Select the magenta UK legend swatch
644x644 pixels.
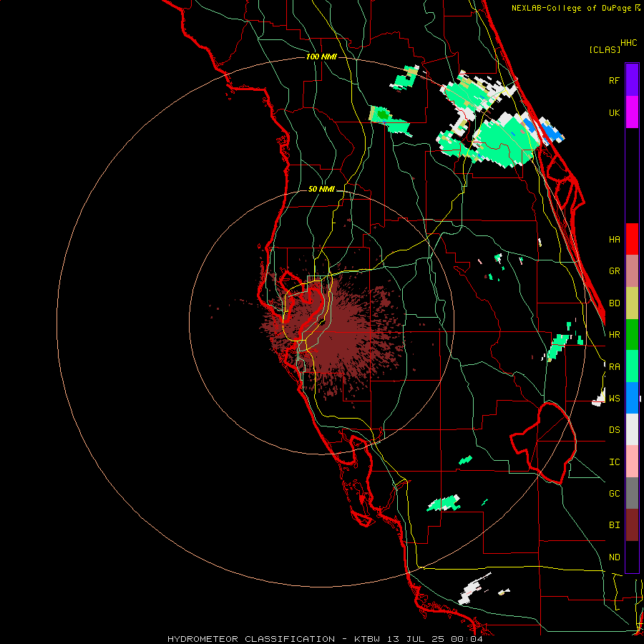[x=632, y=112]
